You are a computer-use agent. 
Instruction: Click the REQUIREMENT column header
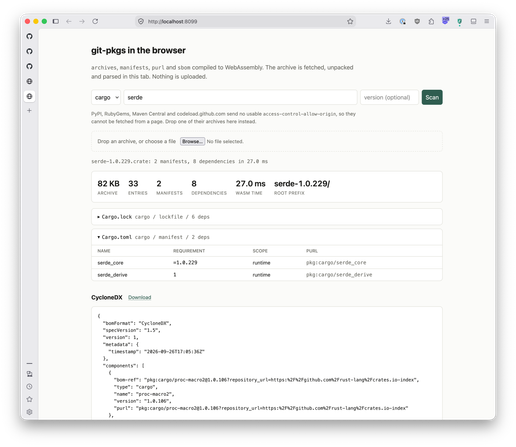point(189,251)
